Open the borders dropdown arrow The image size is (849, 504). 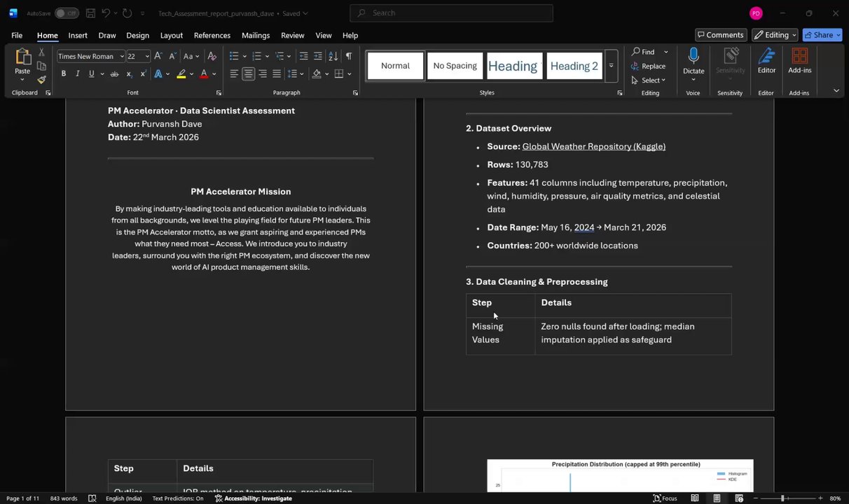[349, 73]
